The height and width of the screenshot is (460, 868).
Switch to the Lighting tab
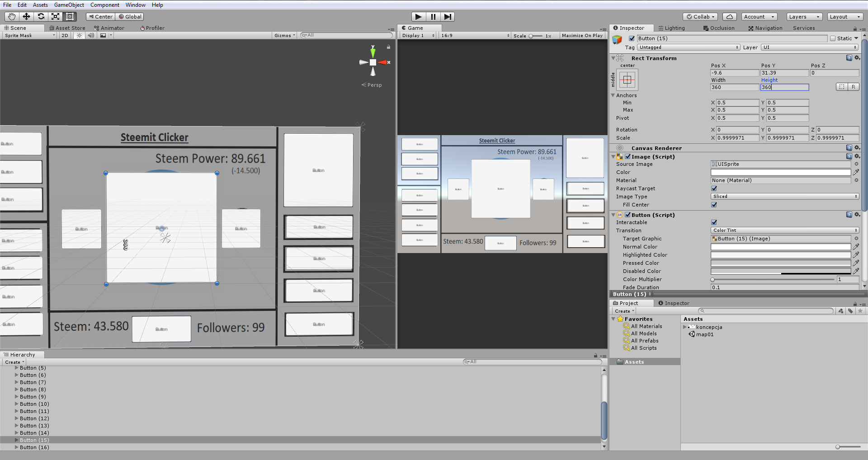[672, 28]
